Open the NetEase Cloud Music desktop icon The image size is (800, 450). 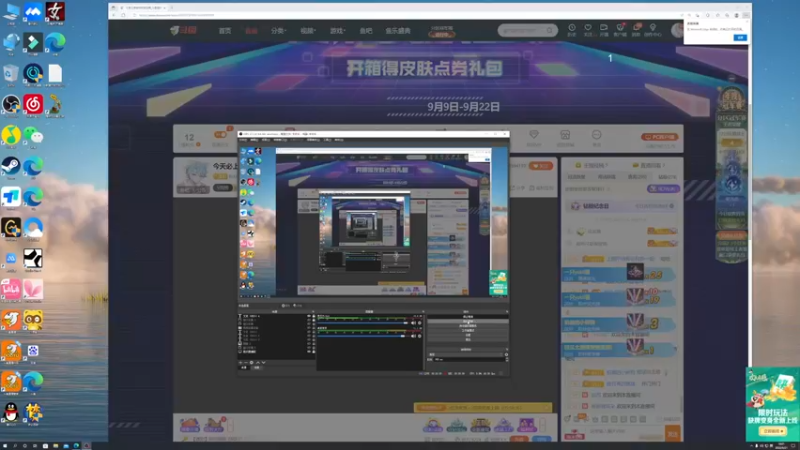click(x=33, y=105)
